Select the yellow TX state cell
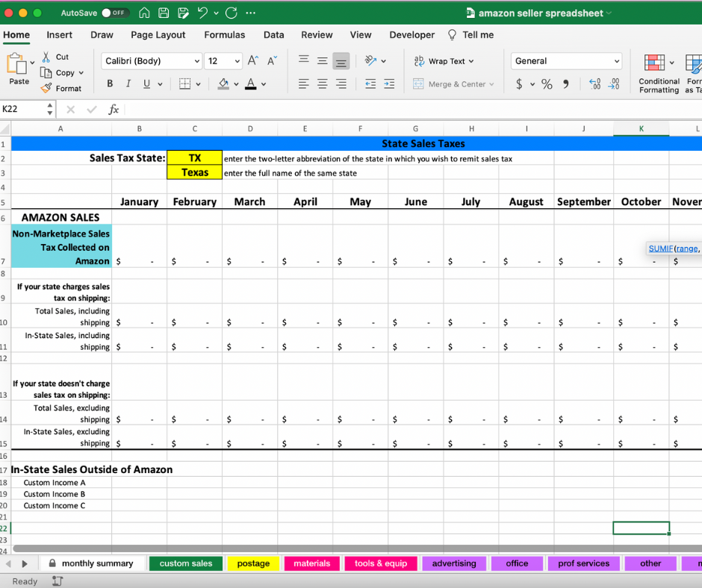Screen dimensions: 702x588 [x=195, y=158]
